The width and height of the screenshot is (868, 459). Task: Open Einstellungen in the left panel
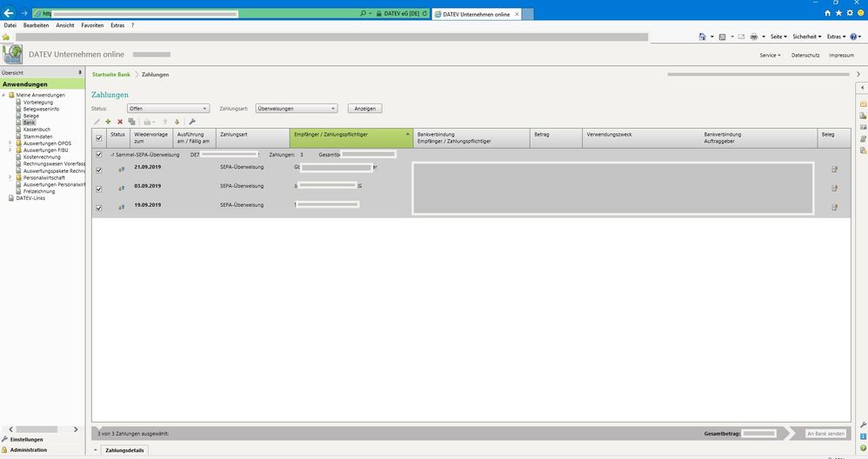coord(26,440)
